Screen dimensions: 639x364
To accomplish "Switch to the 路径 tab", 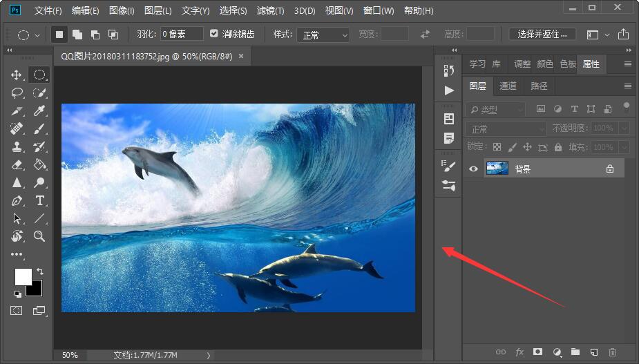I will (x=539, y=86).
